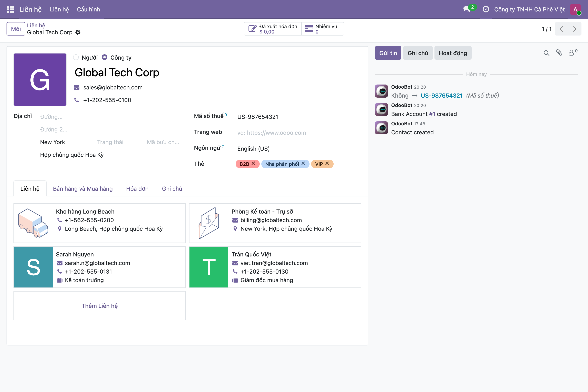Switch to the Bán hàng và Mua hàng tab
Image resolution: width=588 pixels, height=392 pixels.
[x=83, y=189]
